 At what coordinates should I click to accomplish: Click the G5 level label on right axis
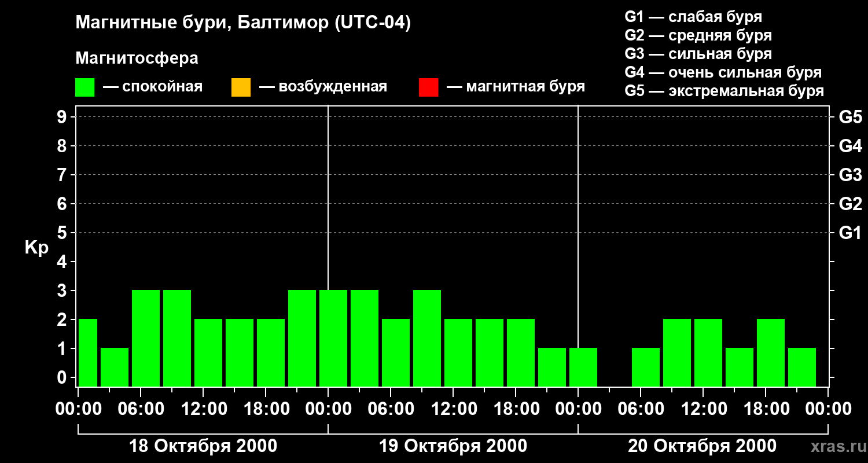click(851, 117)
